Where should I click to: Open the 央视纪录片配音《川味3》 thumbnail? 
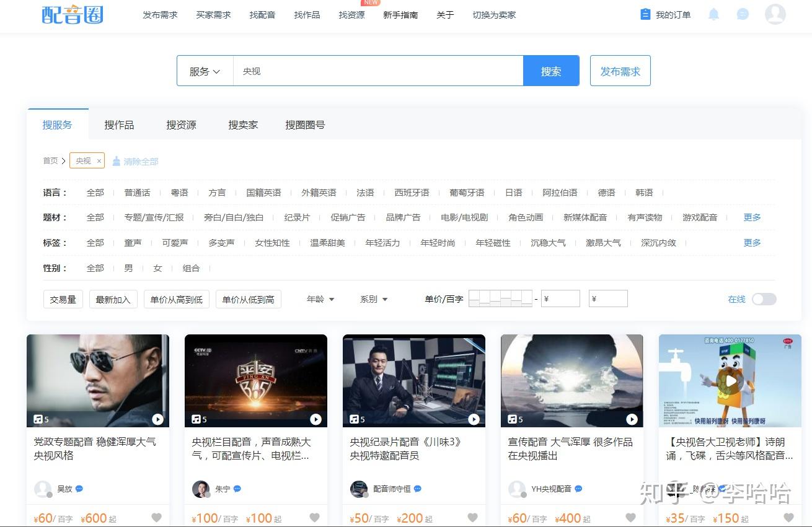(414, 381)
